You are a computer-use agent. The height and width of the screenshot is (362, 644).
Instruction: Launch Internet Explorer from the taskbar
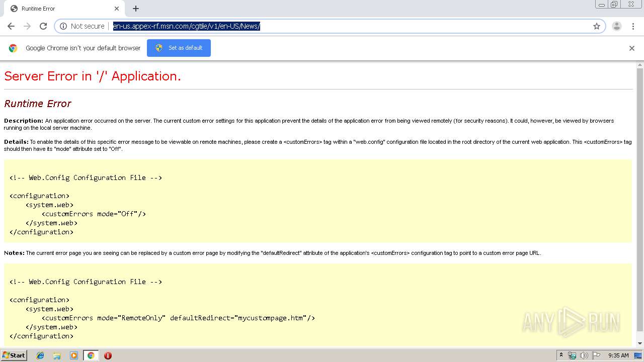[x=40, y=355]
